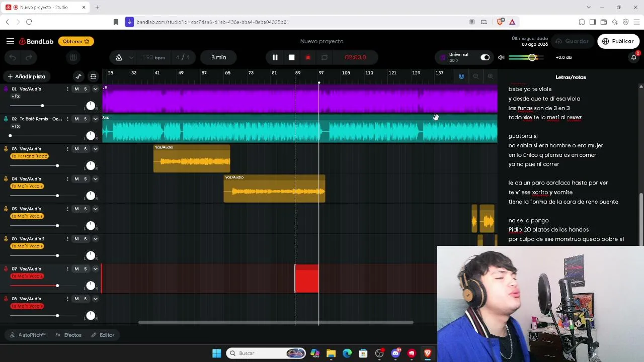Image resolution: width=644 pixels, height=362 pixels.
Task: Expand track 01 chevron
Action: [x=95, y=89]
